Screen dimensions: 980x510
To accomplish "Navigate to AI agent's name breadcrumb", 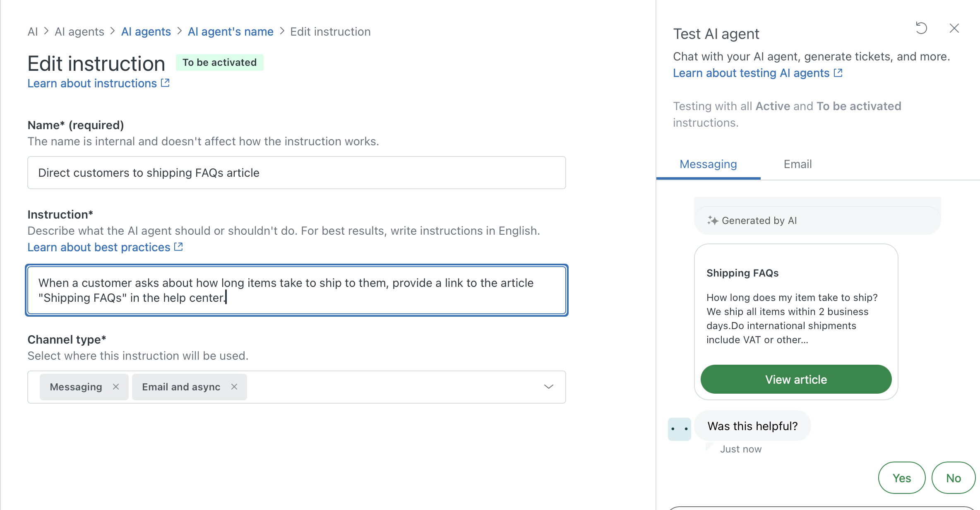I will point(231,31).
